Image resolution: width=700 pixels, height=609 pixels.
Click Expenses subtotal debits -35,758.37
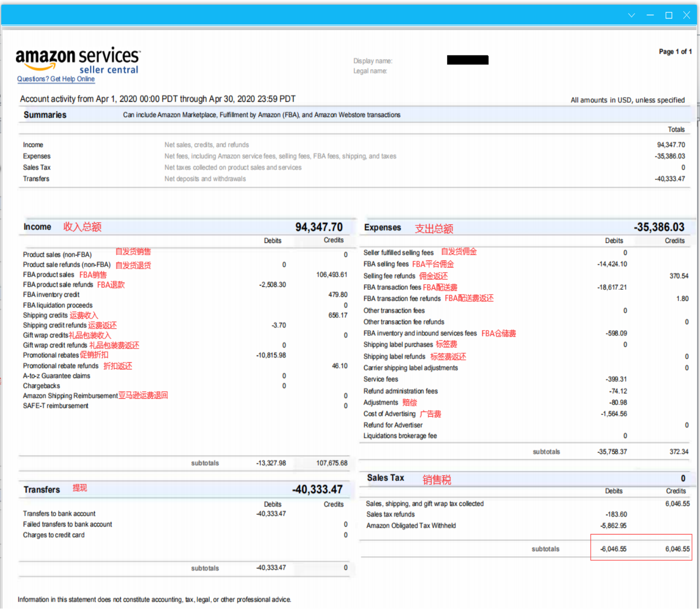[612, 452]
